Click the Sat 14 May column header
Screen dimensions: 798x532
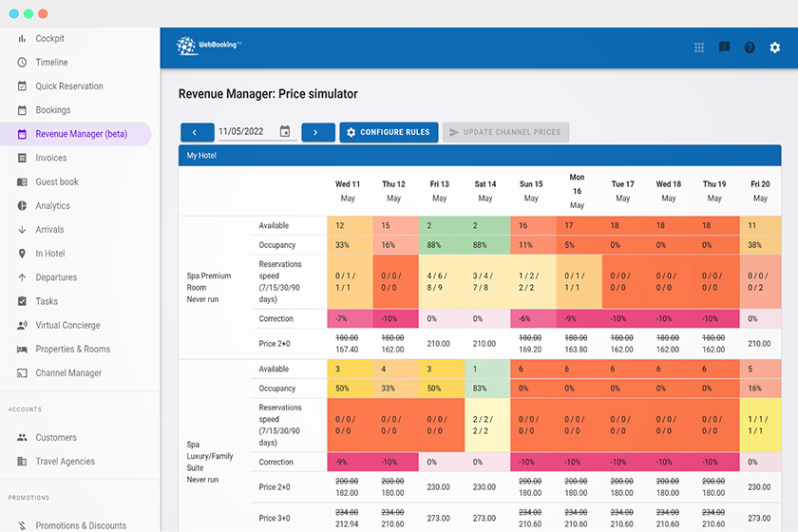(485, 191)
